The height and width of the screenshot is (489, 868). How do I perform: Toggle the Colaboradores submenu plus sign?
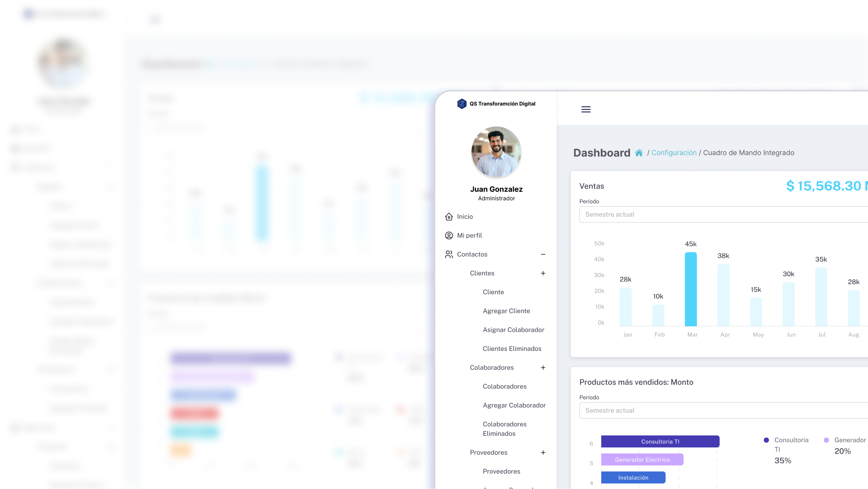click(x=543, y=368)
